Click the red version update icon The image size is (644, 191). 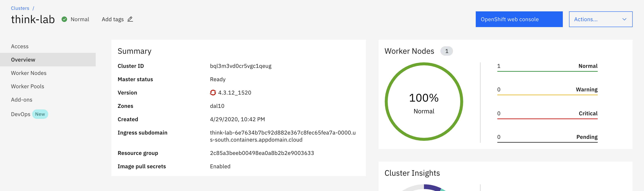pyautogui.click(x=213, y=93)
